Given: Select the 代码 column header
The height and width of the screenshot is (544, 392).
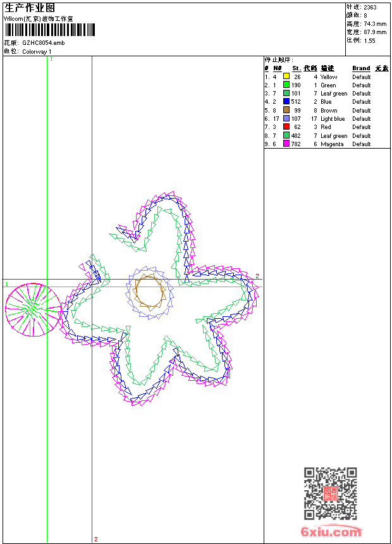Looking at the screenshot, I should click(x=310, y=68).
